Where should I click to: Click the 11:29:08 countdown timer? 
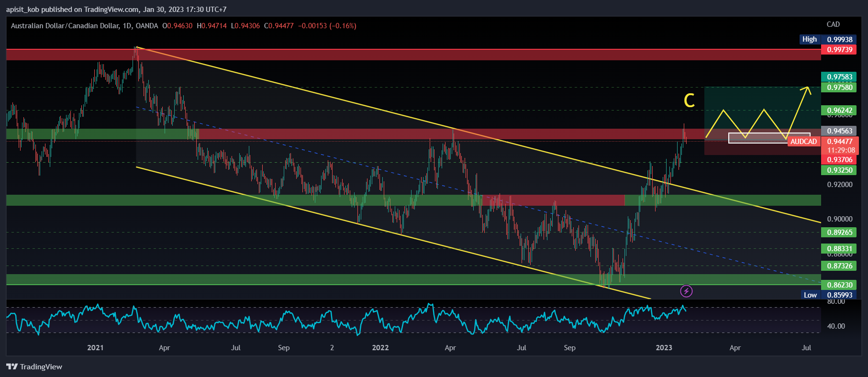pyautogui.click(x=841, y=150)
